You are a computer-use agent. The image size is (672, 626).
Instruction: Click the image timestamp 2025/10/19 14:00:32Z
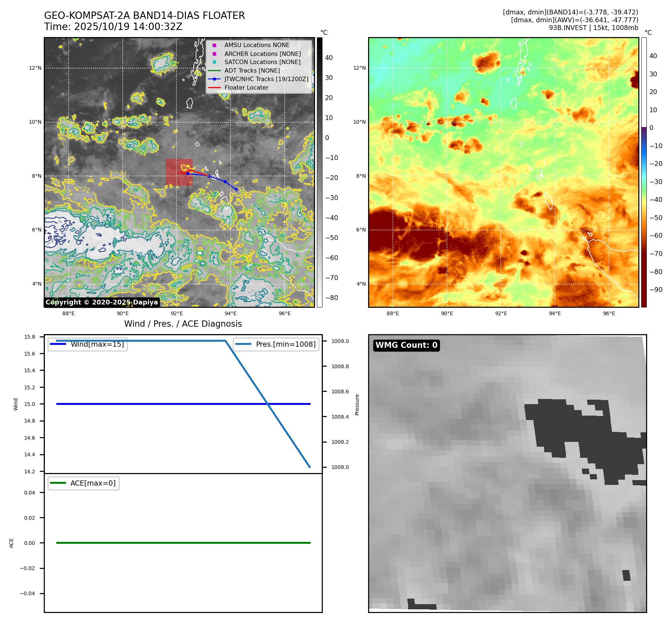point(128,27)
